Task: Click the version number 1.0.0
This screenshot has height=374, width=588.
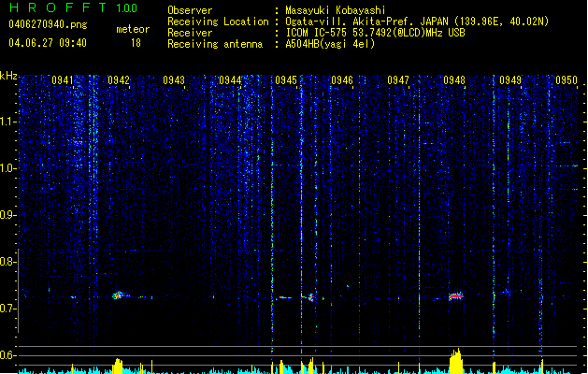Action: [127, 8]
